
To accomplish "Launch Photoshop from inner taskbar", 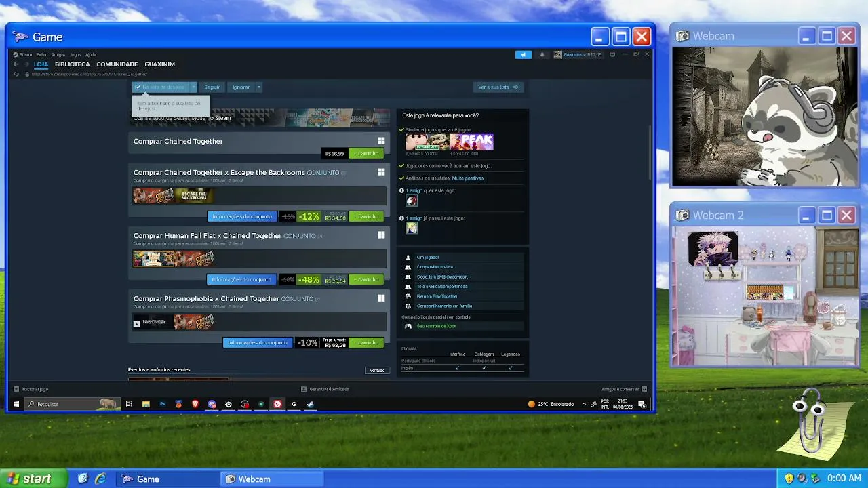I will point(162,404).
